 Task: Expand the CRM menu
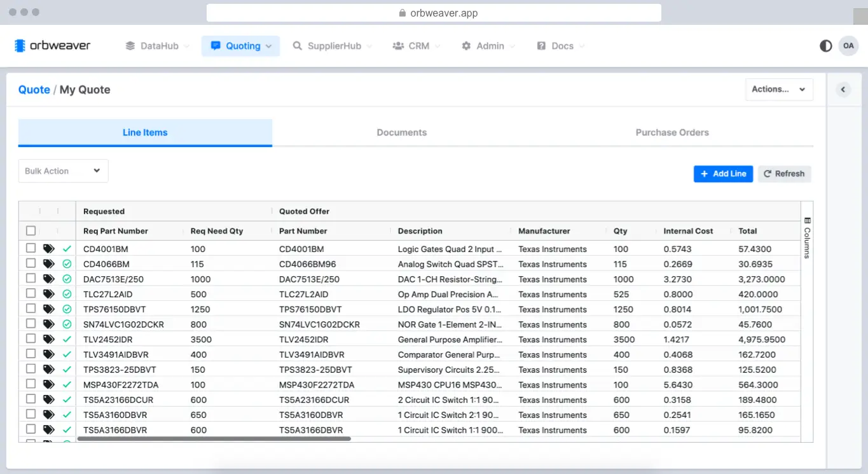(416, 46)
